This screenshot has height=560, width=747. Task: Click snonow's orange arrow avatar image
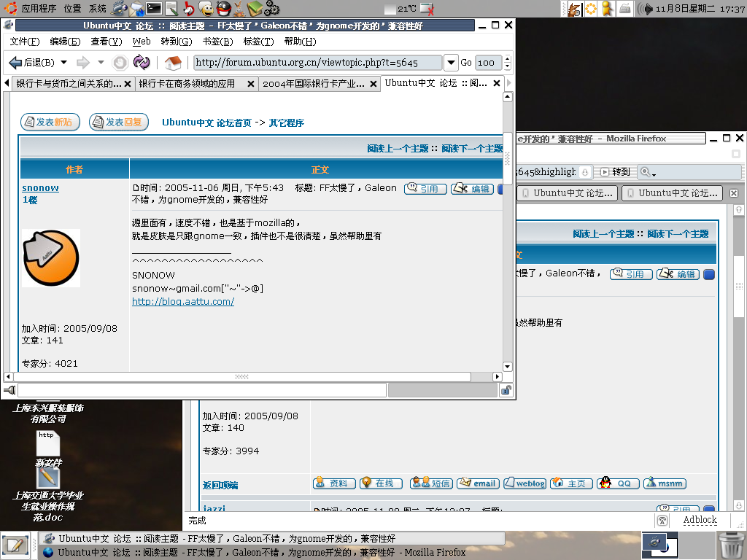51,258
